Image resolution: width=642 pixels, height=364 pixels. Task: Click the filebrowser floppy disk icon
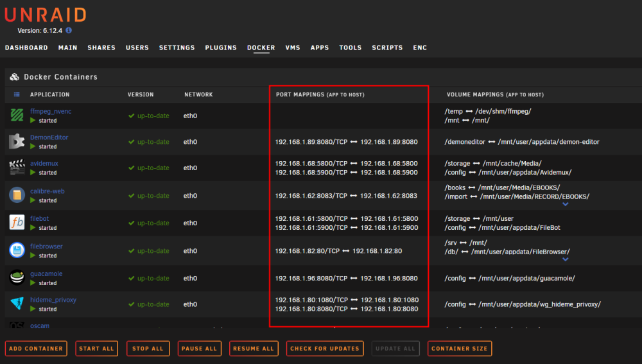point(17,250)
